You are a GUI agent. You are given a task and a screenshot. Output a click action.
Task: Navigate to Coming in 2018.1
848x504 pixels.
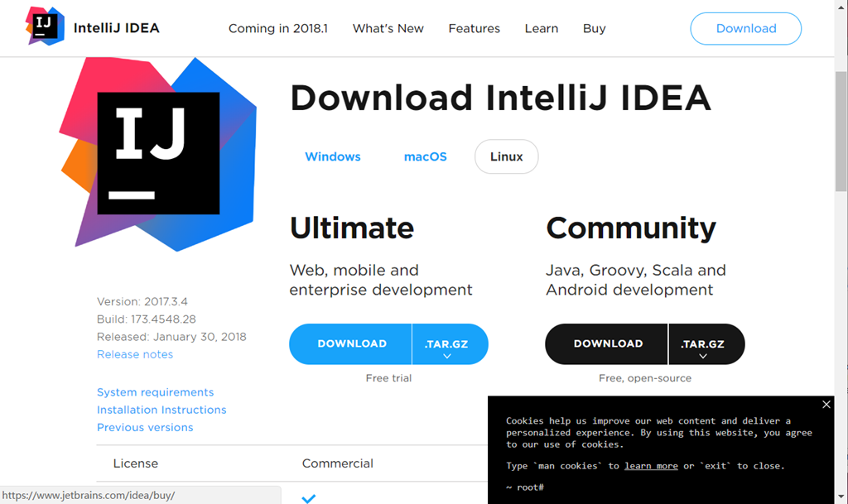[277, 28]
